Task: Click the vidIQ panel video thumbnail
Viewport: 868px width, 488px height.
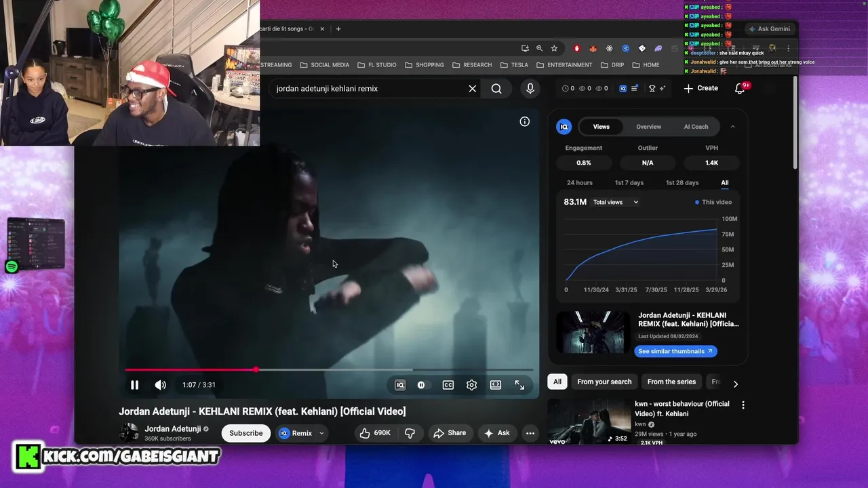Action: pyautogui.click(x=593, y=332)
